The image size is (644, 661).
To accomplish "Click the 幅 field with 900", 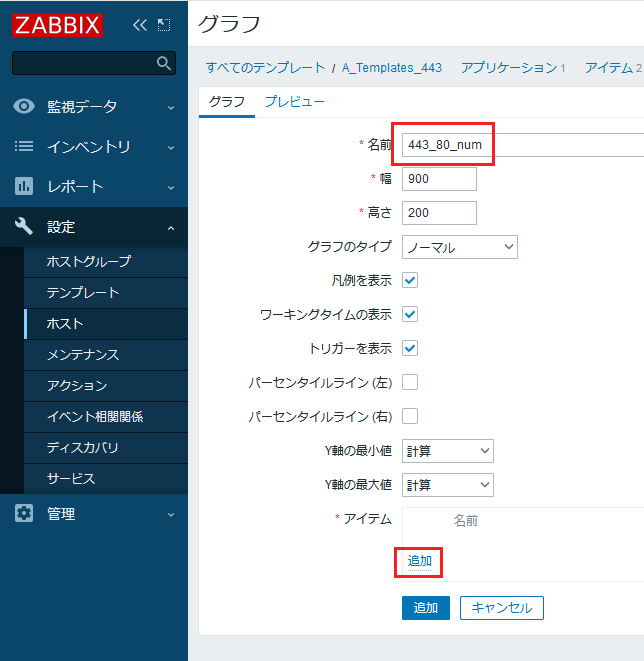I will click(x=439, y=179).
